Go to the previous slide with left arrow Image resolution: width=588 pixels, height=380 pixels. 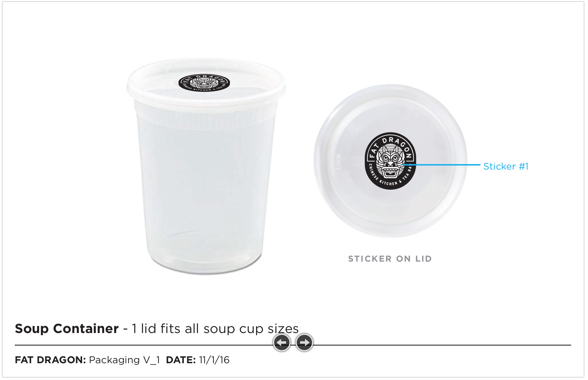pos(281,343)
